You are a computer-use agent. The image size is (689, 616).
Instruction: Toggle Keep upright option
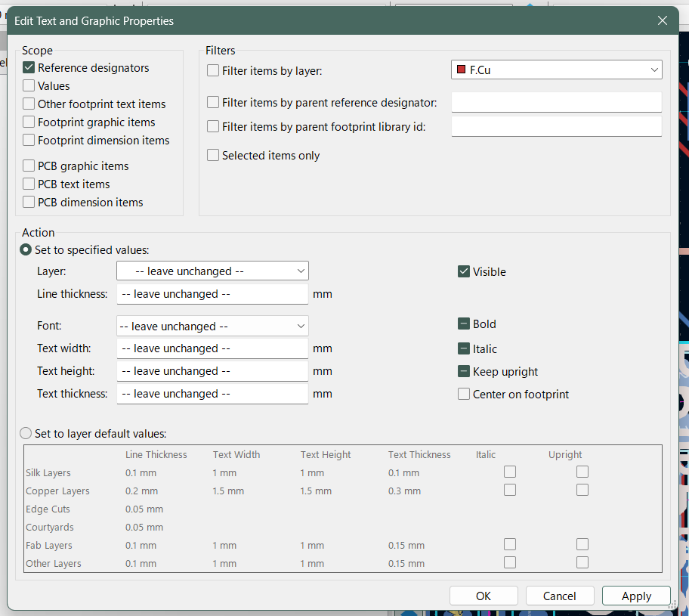(x=464, y=372)
